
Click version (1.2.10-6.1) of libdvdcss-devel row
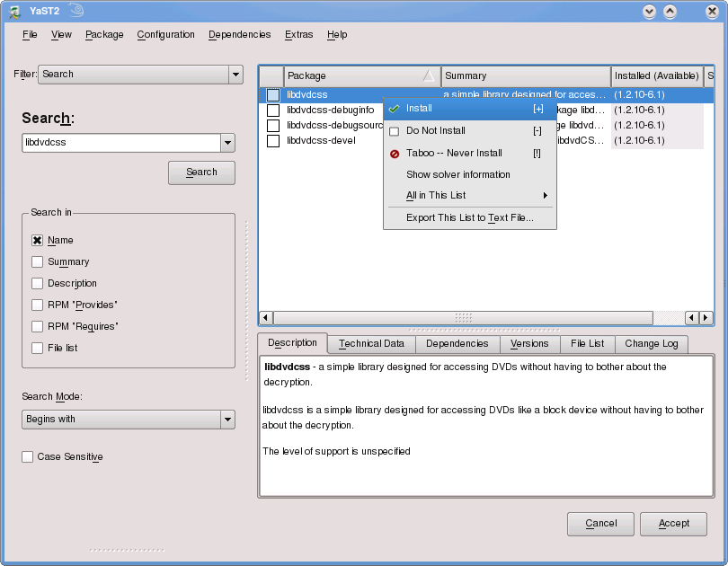639,140
